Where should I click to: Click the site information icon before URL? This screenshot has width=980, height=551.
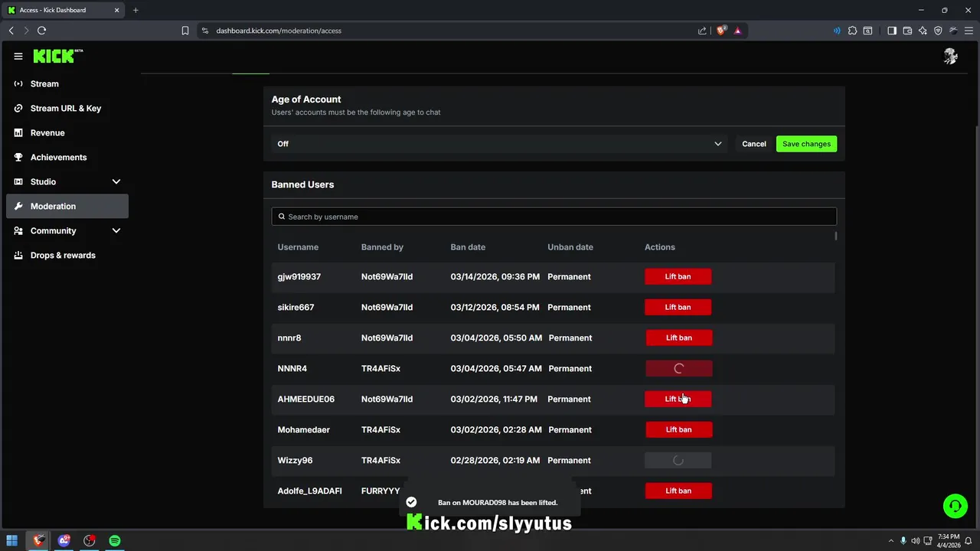204,31
